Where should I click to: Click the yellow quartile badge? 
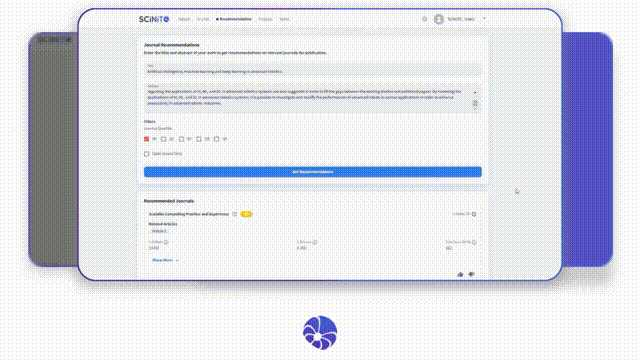(x=246, y=214)
